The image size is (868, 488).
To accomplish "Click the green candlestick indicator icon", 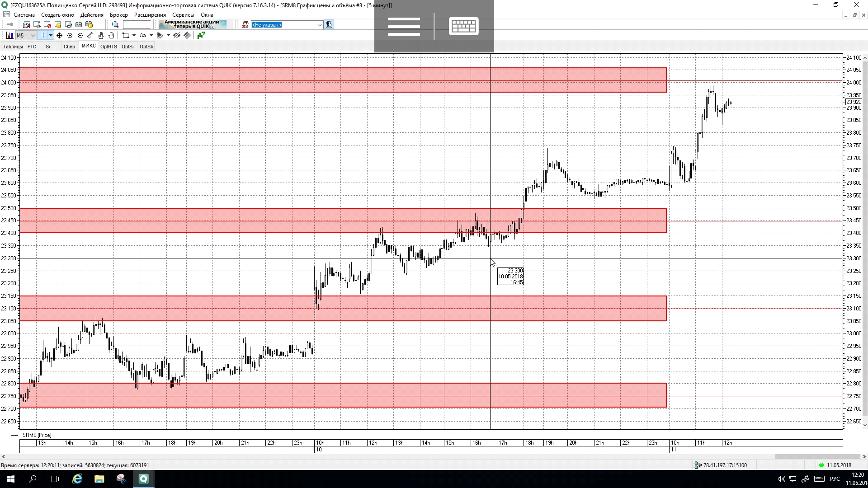I will click(x=201, y=35).
